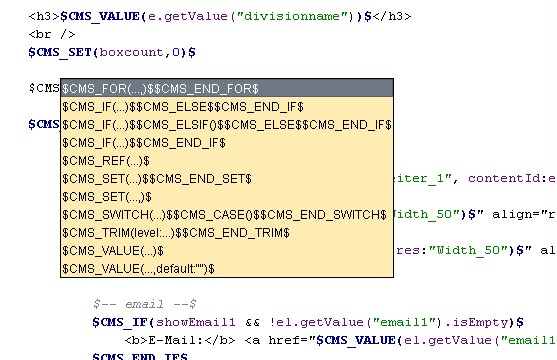
Task: Click the contentId text right of popup
Action: pyautogui.click(x=512, y=178)
